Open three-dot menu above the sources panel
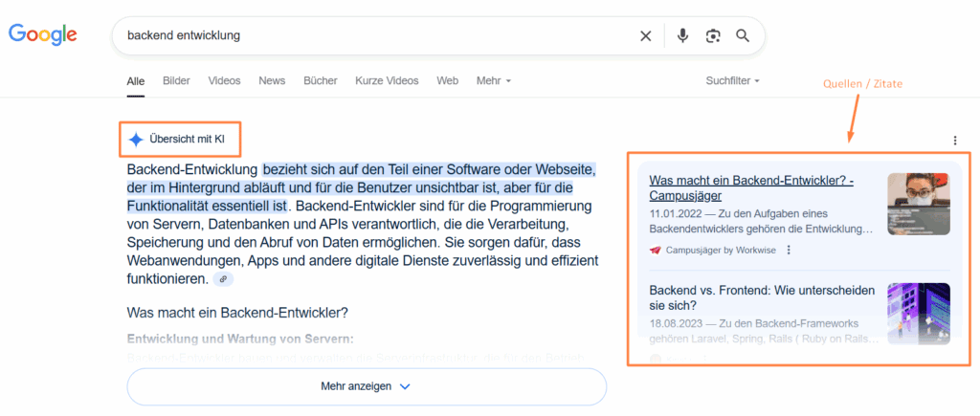The width and height of the screenshot is (980, 416). [x=955, y=141]
